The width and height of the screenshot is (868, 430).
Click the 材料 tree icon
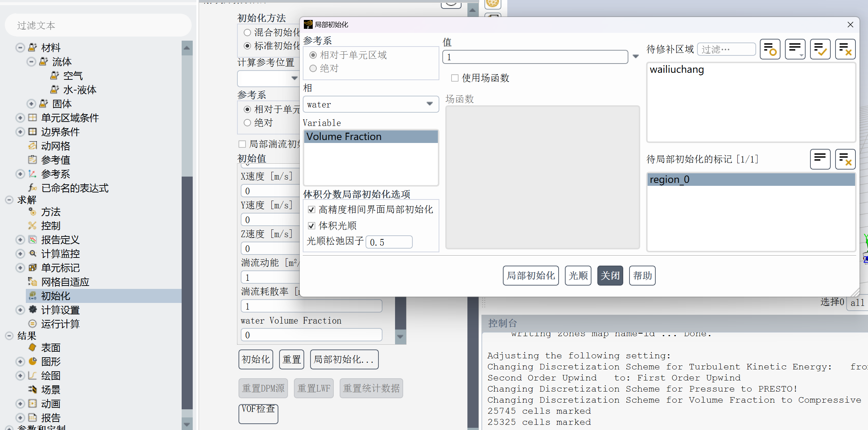coord(32,48)
